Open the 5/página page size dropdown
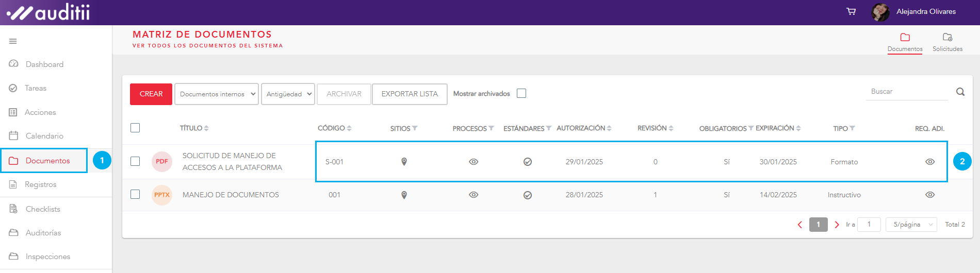 pyautogui.click(x=911, y=225)
